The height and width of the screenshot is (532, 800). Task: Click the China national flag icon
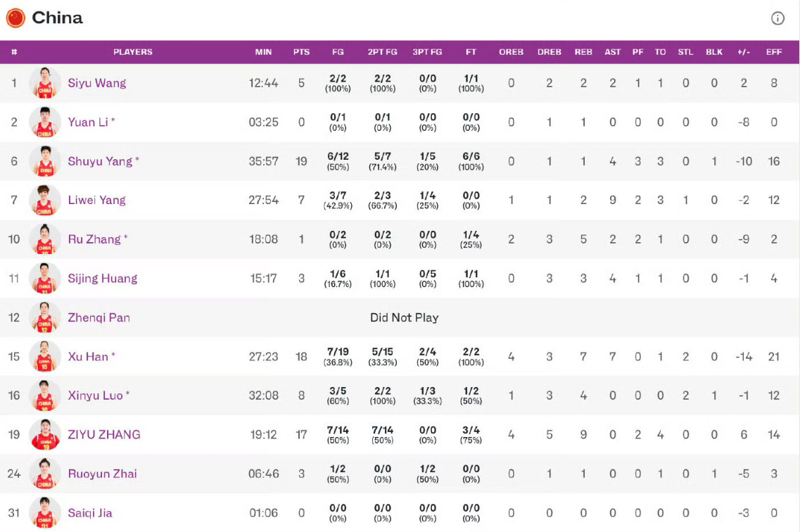(15, 18)
